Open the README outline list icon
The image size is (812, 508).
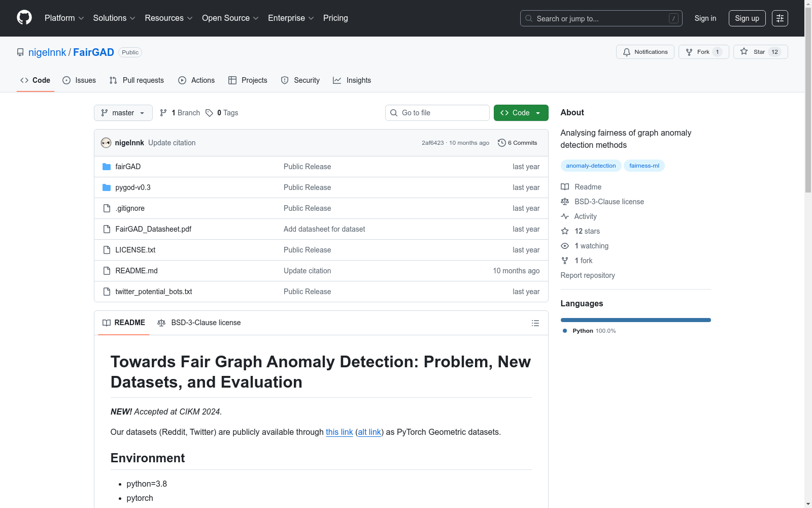tap(535, 323)
